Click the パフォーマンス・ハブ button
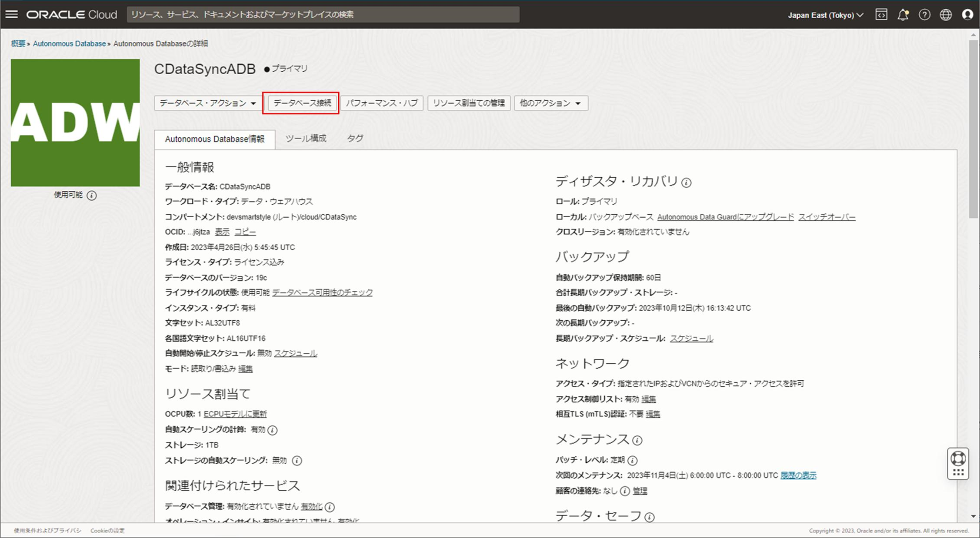Screen dimensions: 980x538 (382, 103)
